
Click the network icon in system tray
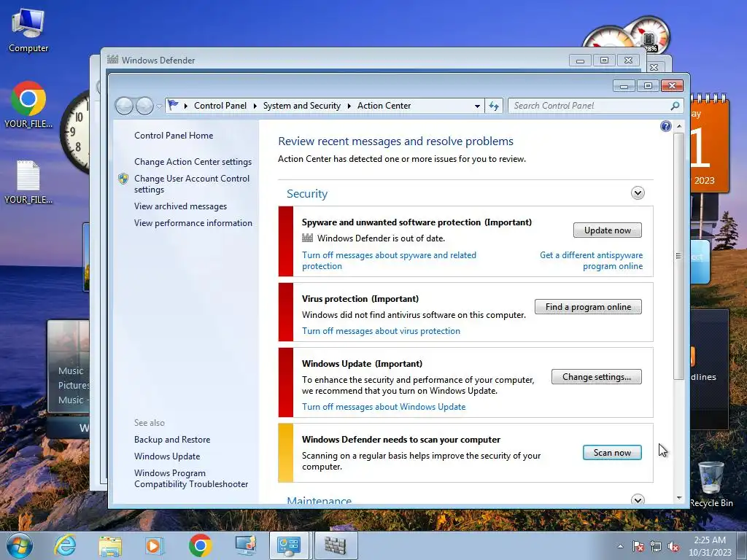click(656, 547)
